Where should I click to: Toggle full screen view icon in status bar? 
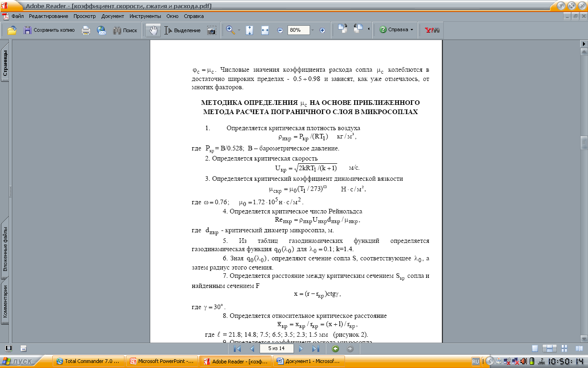(9, 349)
